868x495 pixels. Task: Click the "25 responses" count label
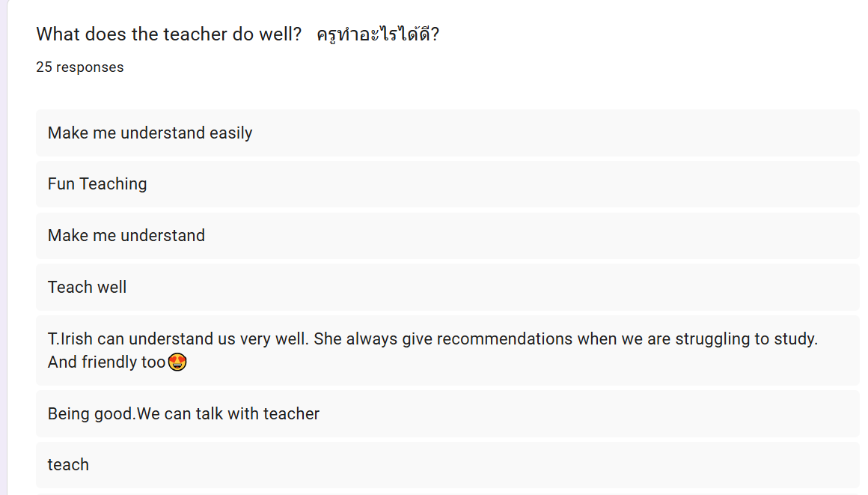click(x=79, y=67)
